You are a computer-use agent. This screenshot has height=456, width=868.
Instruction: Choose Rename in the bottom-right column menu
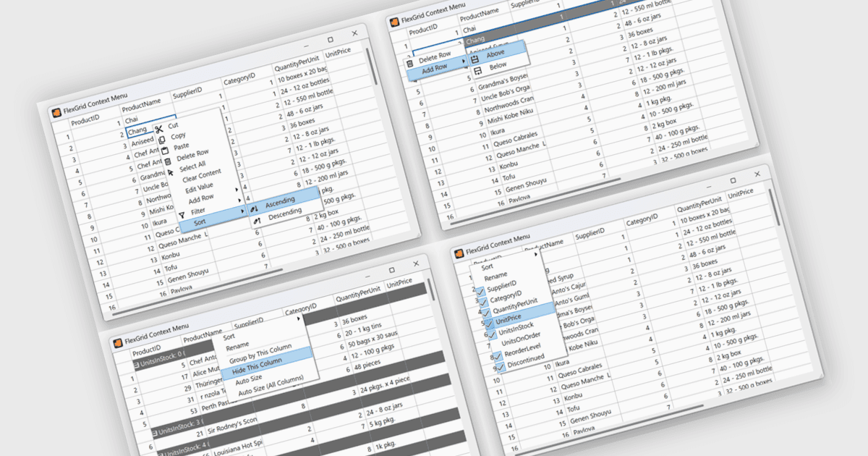(495, 278)
